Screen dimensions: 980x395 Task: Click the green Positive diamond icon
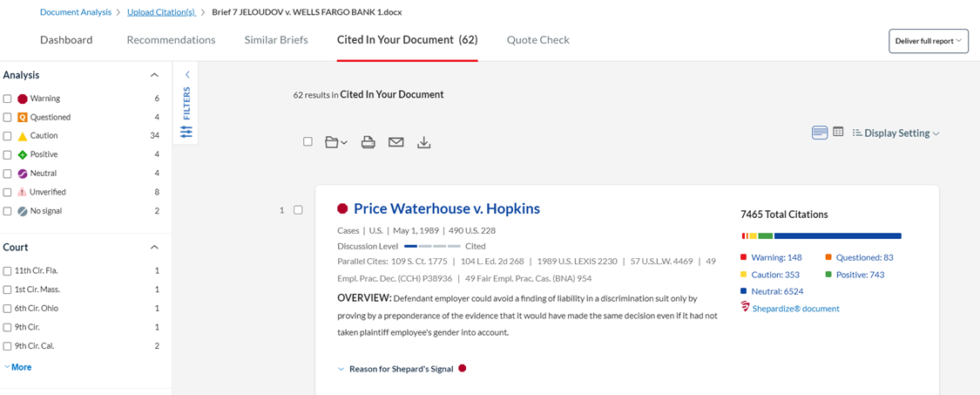(x=23, y=154)
